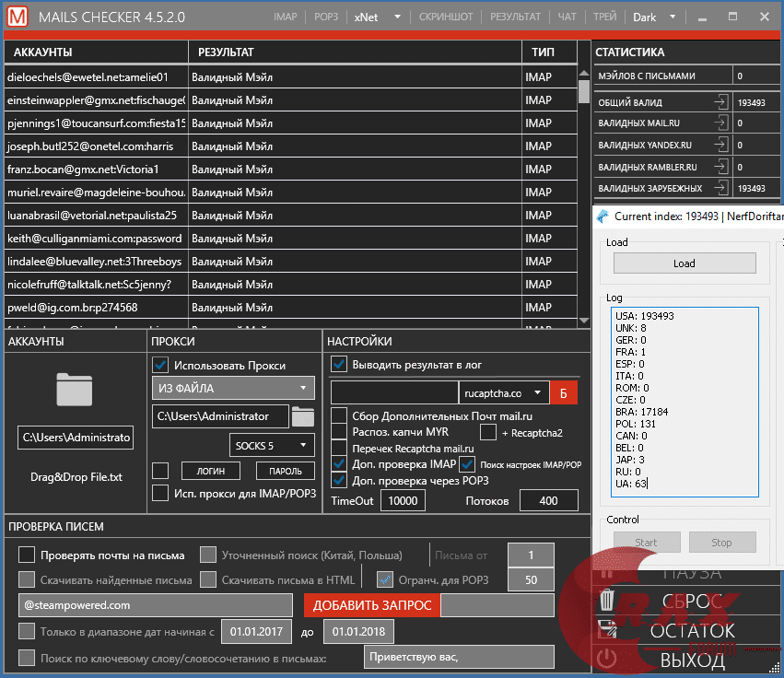This screenshot has width=784, height=678.
Task: Click the power icon beside ВЫХОД
Action: point(606,660)
